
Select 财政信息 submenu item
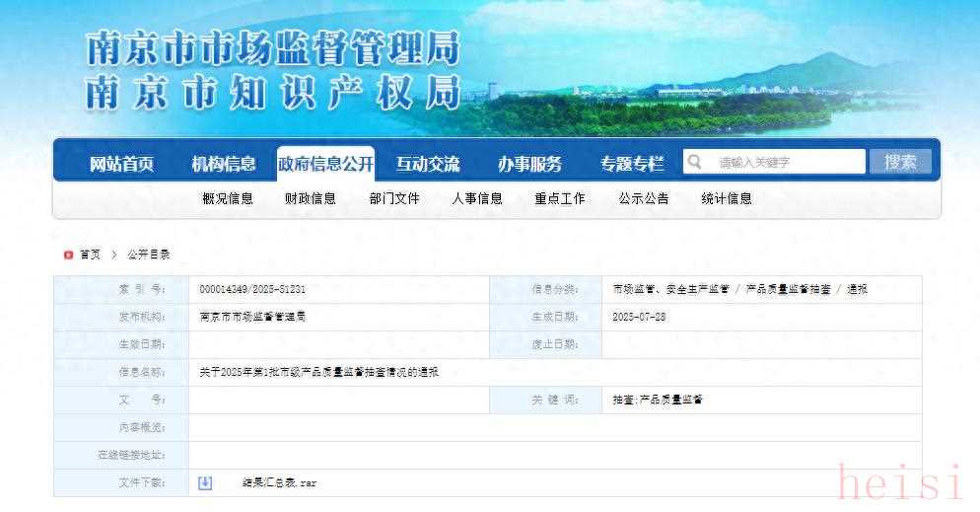point(311,198)
